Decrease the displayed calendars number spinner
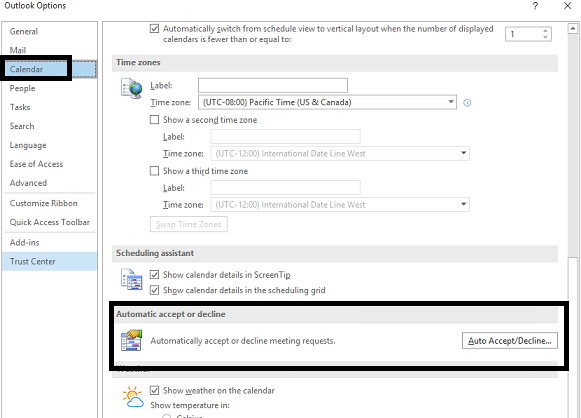 (545, 37)
